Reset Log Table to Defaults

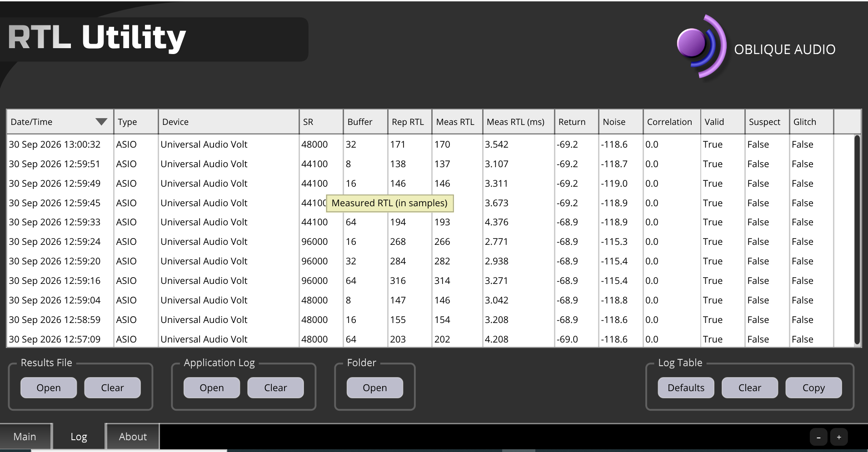pos(686,387)
